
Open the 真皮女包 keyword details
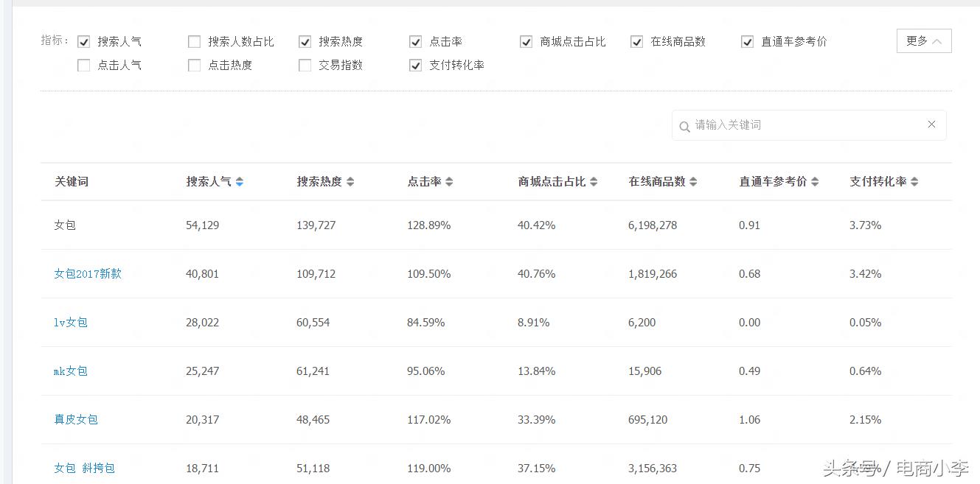click(x=75, y=419)
